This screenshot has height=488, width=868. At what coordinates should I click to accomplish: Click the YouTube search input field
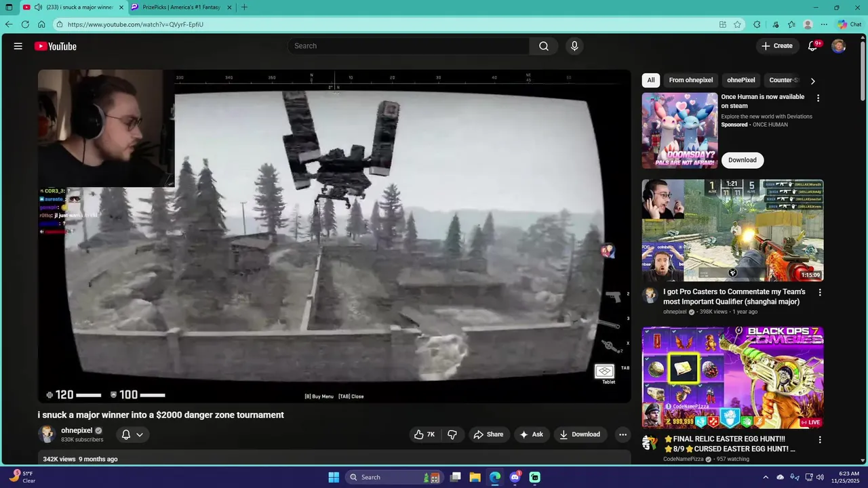(409, 46)
